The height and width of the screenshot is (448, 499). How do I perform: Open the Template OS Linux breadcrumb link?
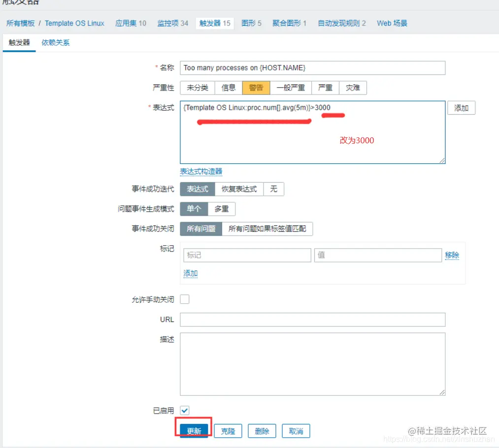coord(74,23)
